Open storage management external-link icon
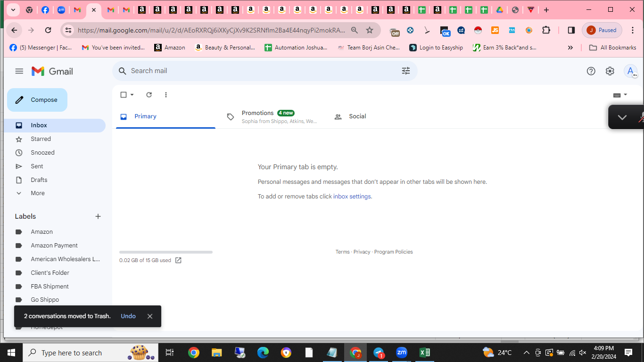This screenshot has height=362, width=644. [178, 260]
